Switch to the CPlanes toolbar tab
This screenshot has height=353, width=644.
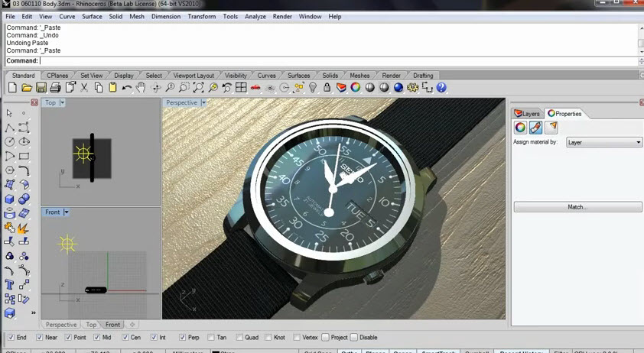pyautogui.click(x=57, y=76)
